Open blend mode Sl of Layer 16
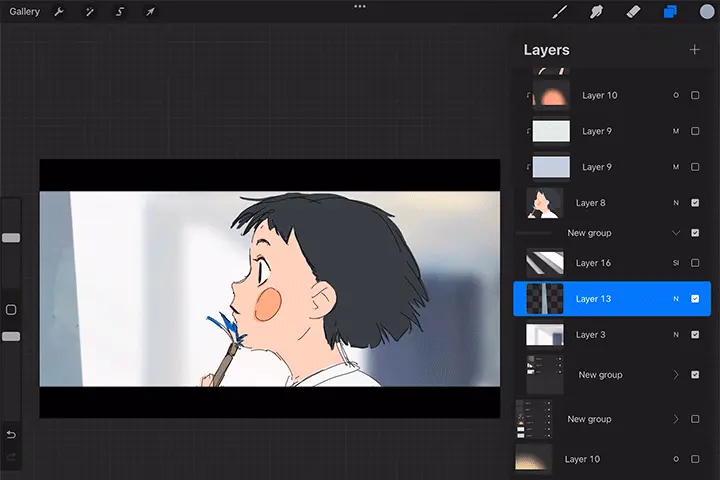Screen dimensions: 720x480 [676, 263]
